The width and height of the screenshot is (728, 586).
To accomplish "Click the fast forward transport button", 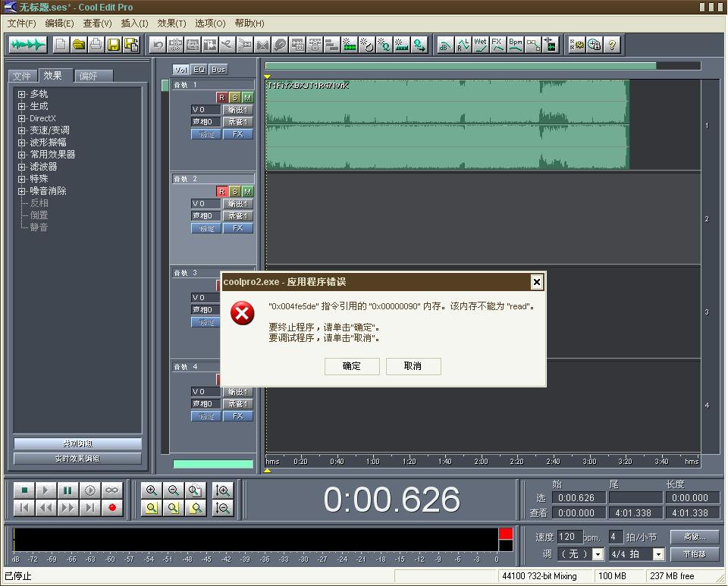I will 67,508.
